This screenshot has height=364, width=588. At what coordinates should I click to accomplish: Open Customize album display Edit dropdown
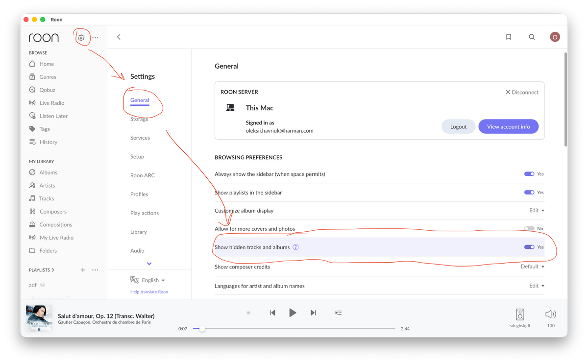[537, 211]
